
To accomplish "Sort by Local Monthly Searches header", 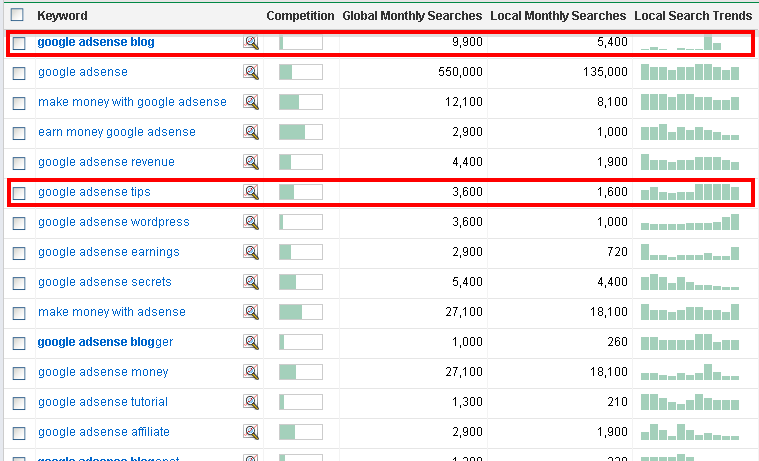I will (558, 16).
